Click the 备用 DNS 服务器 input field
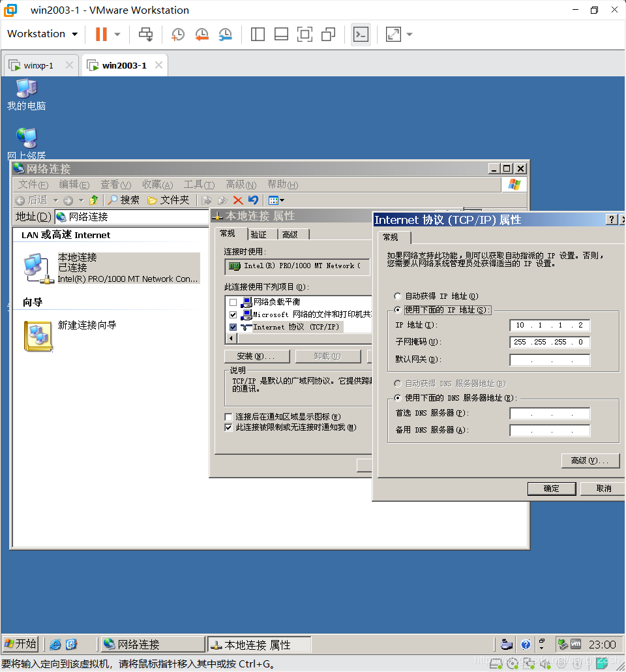Image resolution: width=626 pixels, height=672 pixels. coord(550,431)
